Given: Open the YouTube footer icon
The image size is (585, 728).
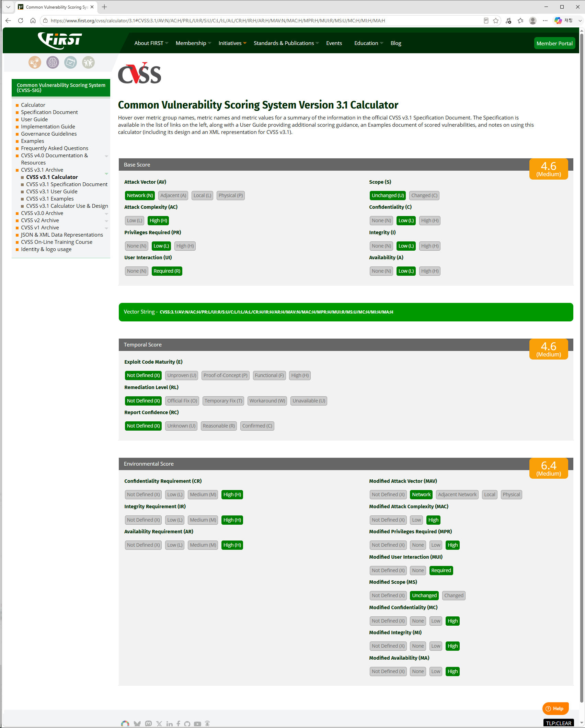Looking at the screenshot, I should tap(197, 724).
